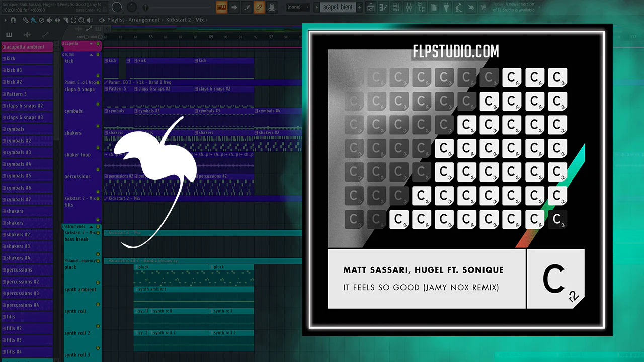Select the cymbals #5 pattern
Screen dimensions: 644x362
click(26, 176)
